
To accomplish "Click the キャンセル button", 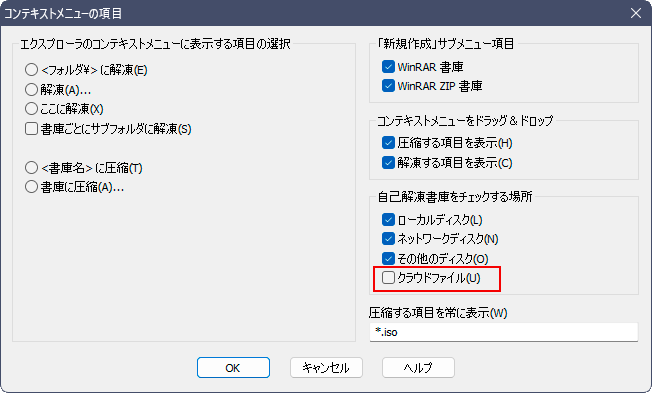I will [x=326, y=368].
